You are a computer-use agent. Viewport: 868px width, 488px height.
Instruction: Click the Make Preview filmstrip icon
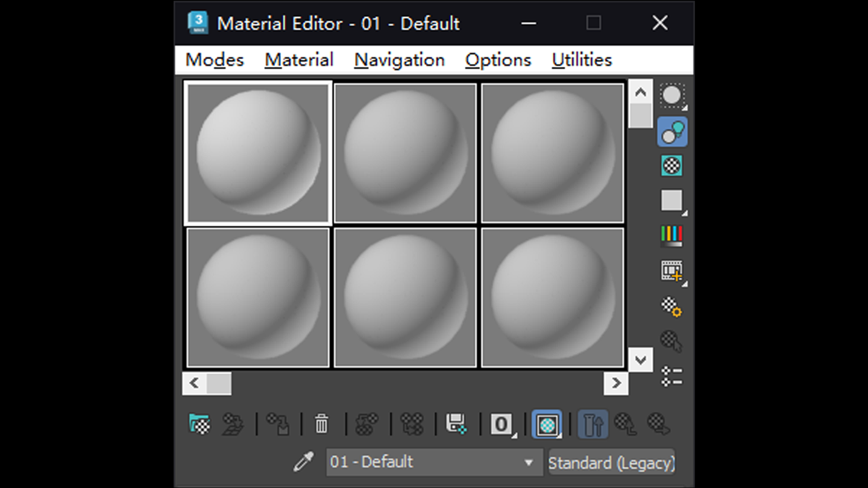pyautogui.click(x=672, y=270)
